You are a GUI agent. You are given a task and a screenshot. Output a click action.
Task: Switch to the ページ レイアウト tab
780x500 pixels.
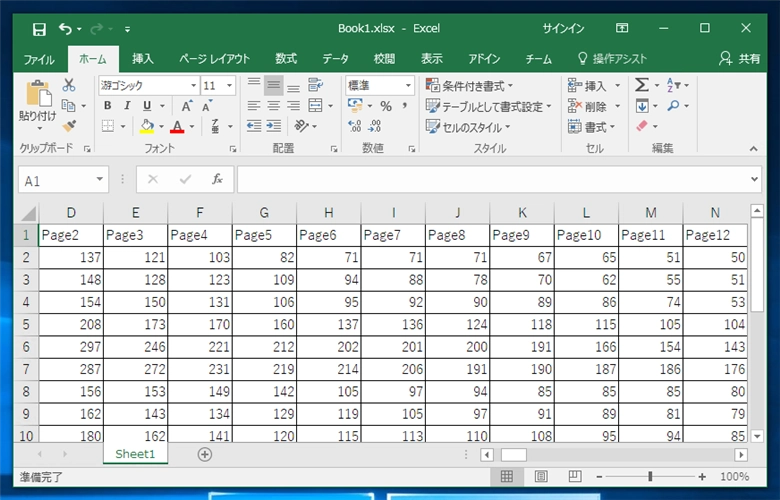pyautogui.click(x=214, y=59)
